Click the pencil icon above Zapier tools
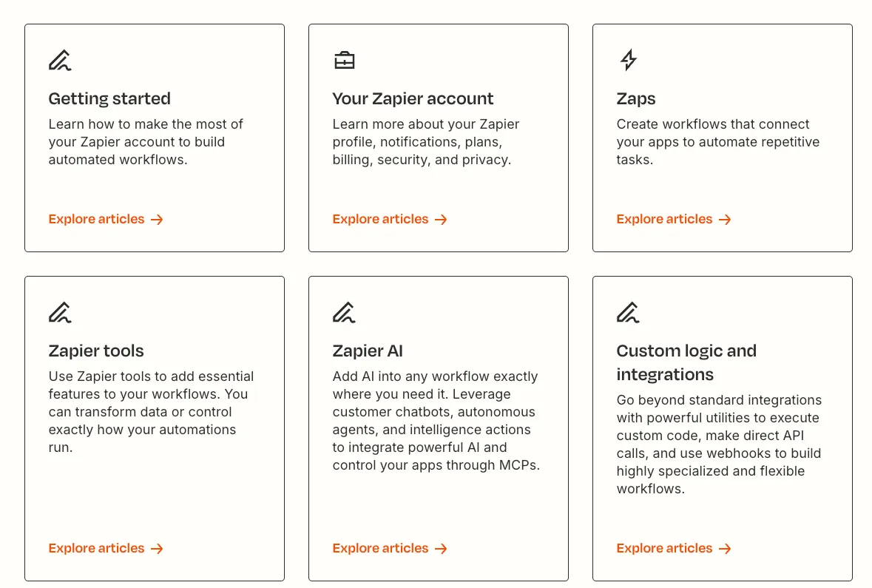Screen dimensions: 872x588 pos(60,312)
